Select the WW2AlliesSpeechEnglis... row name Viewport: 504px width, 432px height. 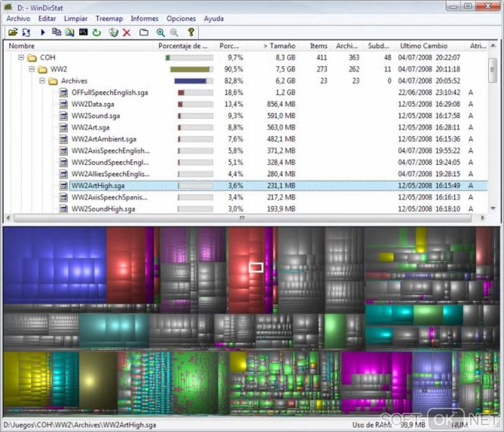point(111,174)
